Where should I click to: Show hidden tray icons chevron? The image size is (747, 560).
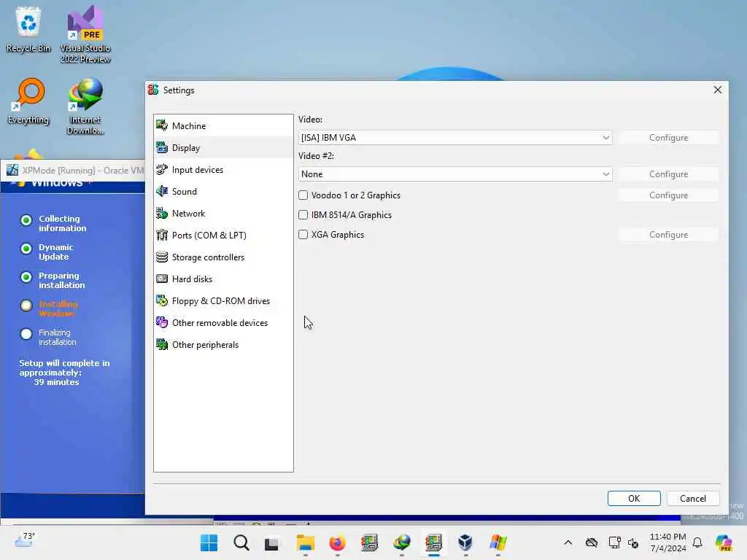(568, 542)
